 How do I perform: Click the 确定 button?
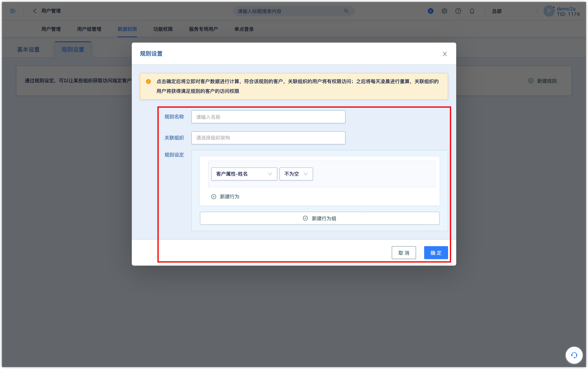436,253
